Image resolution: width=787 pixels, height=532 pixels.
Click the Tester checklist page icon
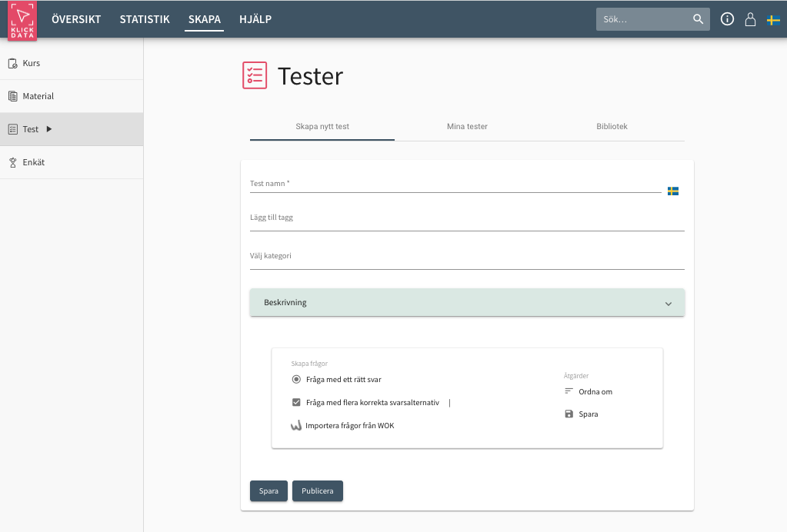coord(255,75)
